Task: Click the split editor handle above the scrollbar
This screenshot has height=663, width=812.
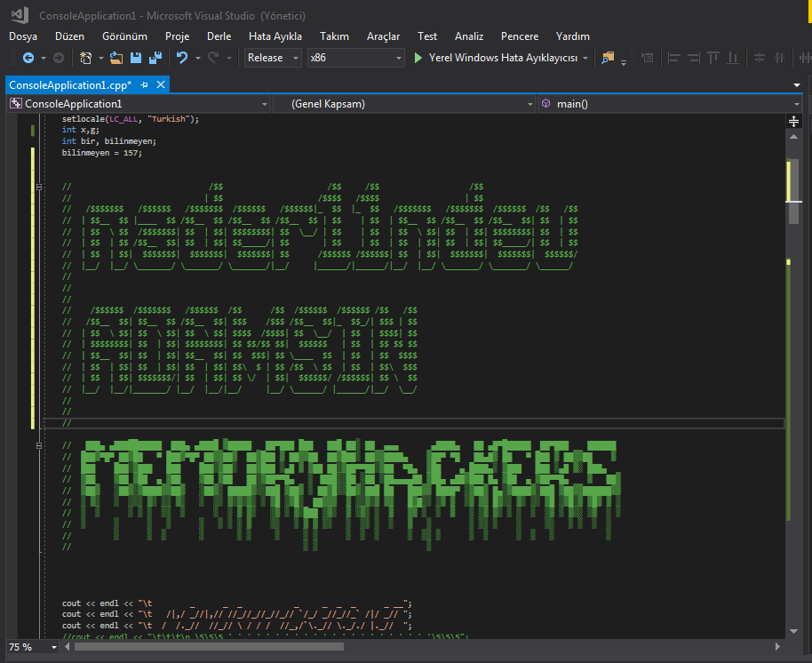Action: (793, 122)
